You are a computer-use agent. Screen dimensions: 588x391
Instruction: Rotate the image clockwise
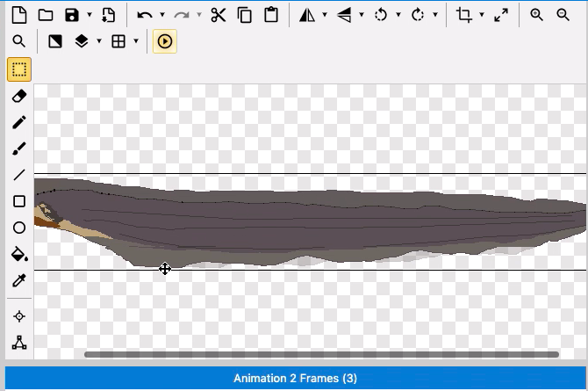418,15
